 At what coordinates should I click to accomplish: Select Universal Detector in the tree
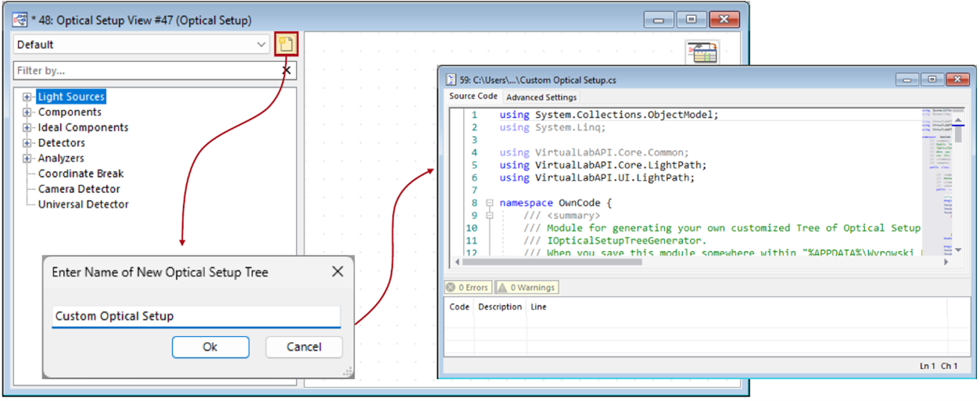pos(84,205)
